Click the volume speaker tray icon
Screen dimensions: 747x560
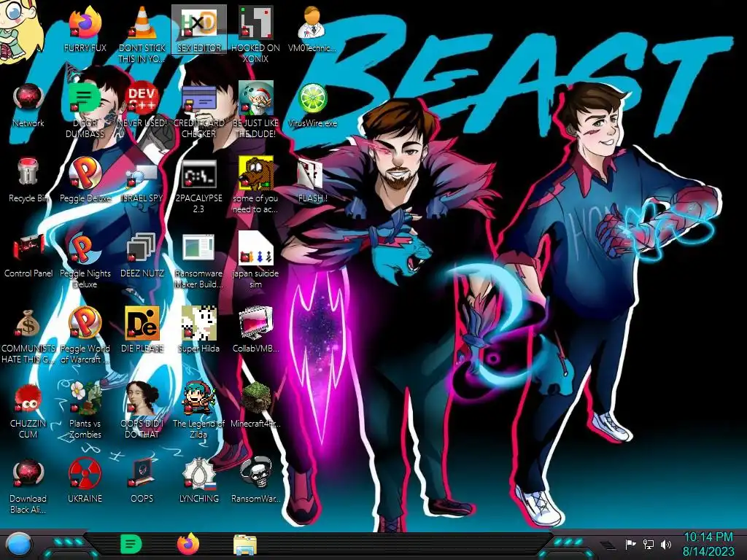(665, 544)
